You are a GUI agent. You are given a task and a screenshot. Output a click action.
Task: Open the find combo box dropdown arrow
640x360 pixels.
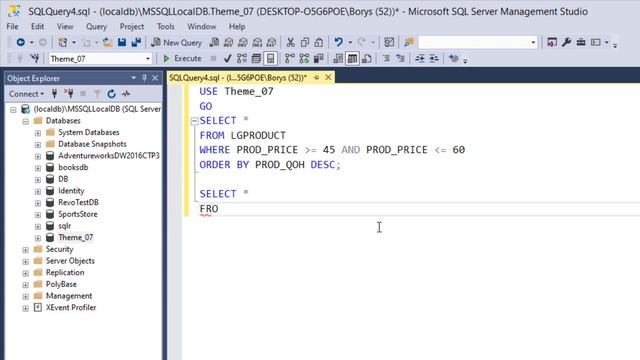coord(533,42)
